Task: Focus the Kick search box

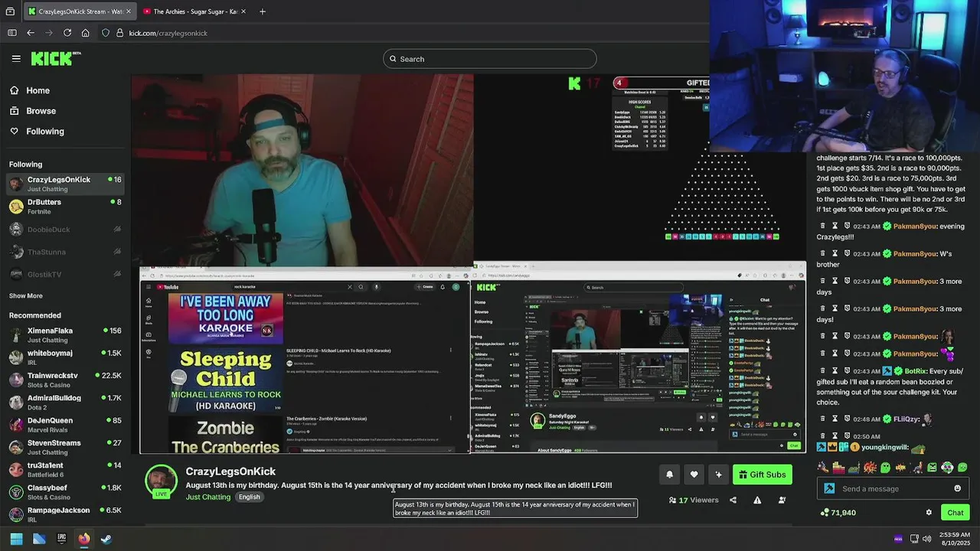Action: click(x=490, y=59)
